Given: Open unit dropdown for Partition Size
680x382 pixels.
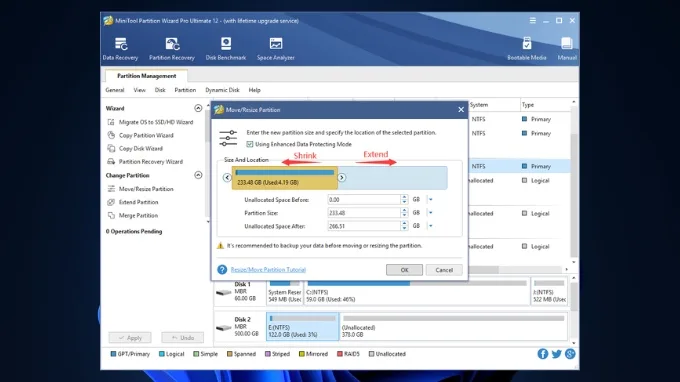Looking at the screenshot, I should point(431,213).
